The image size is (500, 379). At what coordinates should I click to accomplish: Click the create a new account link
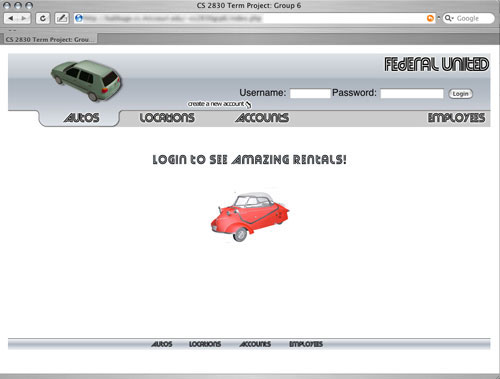click(216, 104)
